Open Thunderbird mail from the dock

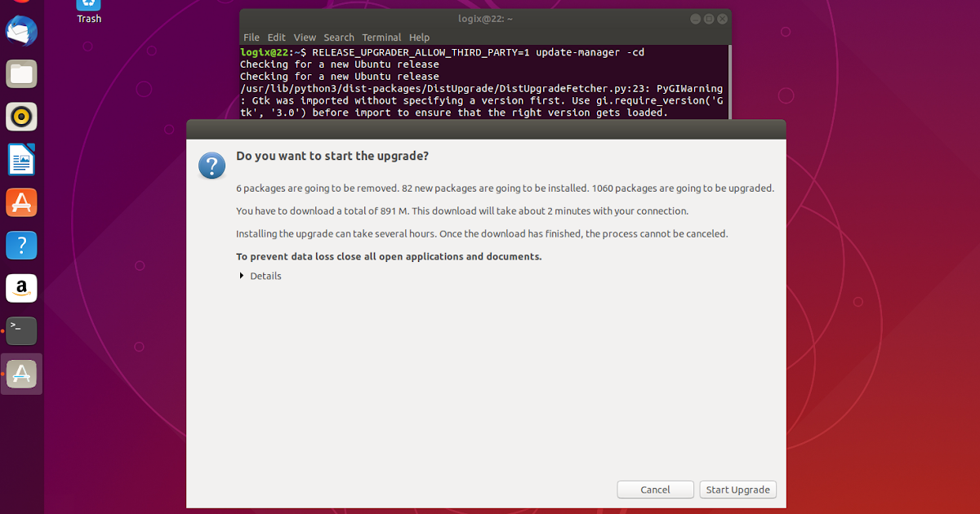(x=20, y=31)
